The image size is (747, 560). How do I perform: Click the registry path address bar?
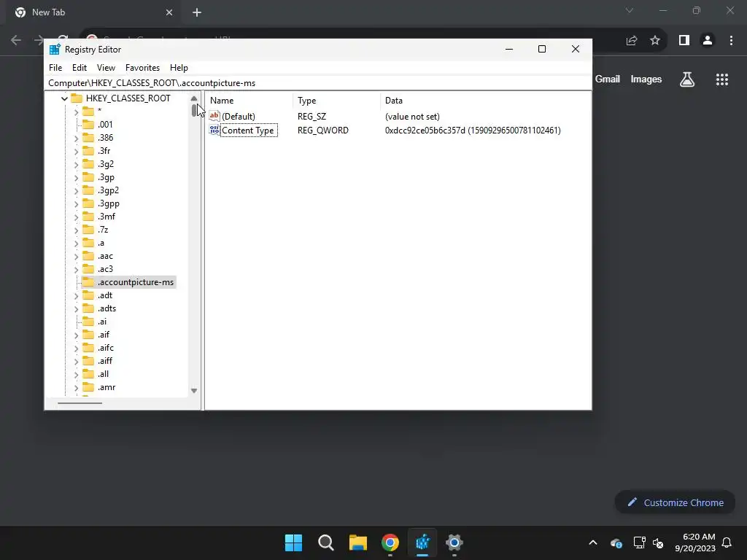[318, 83]
